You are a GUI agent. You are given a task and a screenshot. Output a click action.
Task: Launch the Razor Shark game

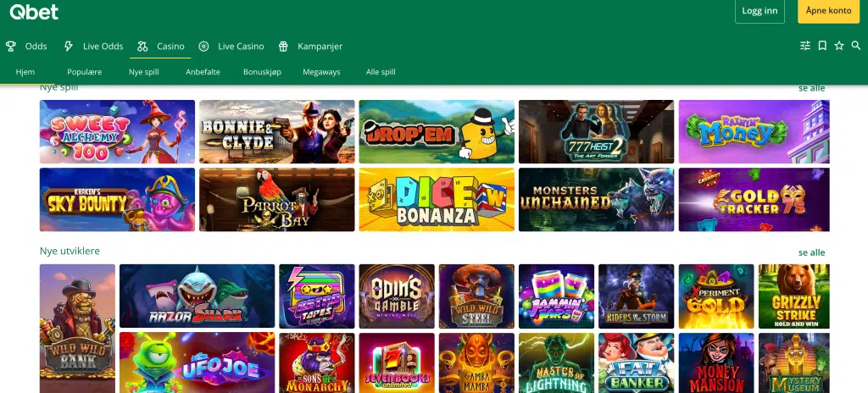point(197,296)
